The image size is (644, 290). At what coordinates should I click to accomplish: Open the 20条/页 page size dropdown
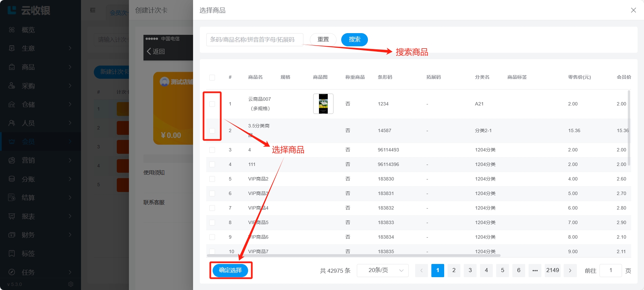[x=382, y=270]
